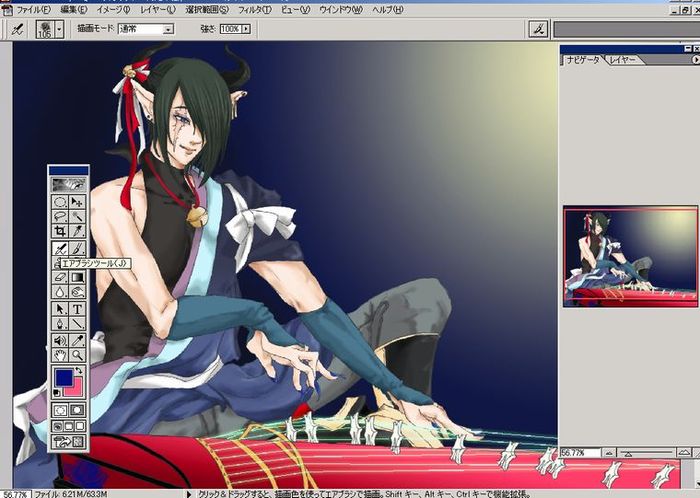This screenshot has width=700, height=498.
Task: Switch to the ナビゲータ tab
Action: [582, 59]
